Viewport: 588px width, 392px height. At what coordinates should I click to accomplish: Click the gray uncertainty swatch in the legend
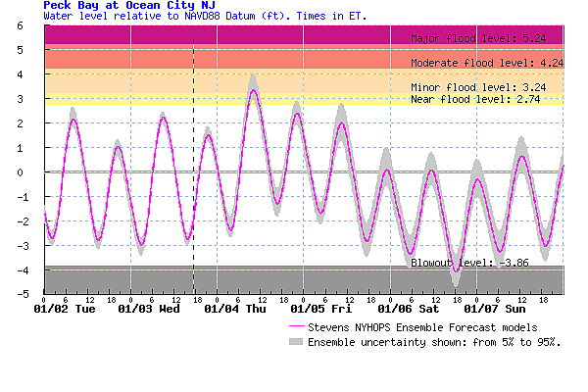[x=296, y=342]
